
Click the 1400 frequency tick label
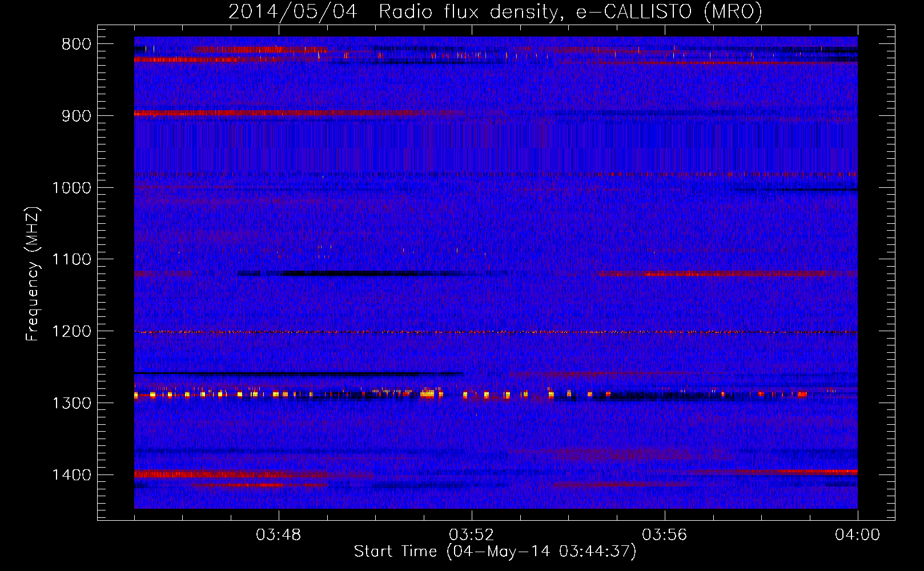tap(71, 475)
